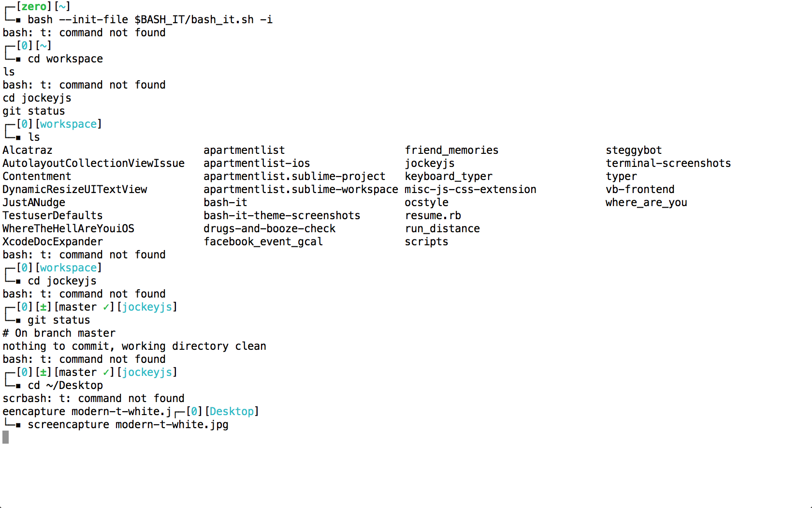Click the gray terminal cursor block
Image resolution: width=812 pixels, height=508 pixels.
tap(6, 437)
